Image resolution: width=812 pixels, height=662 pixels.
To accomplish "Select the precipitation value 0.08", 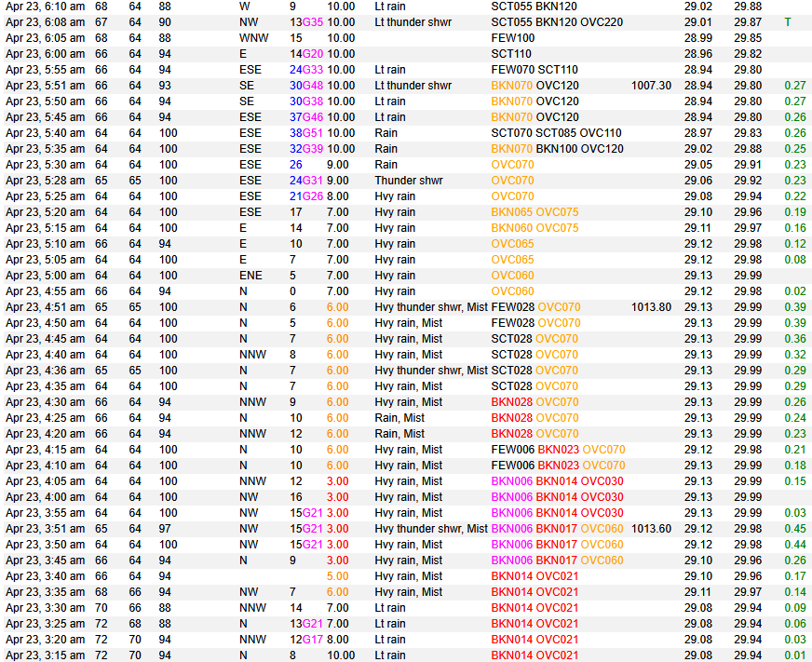I will click(795, 260).
